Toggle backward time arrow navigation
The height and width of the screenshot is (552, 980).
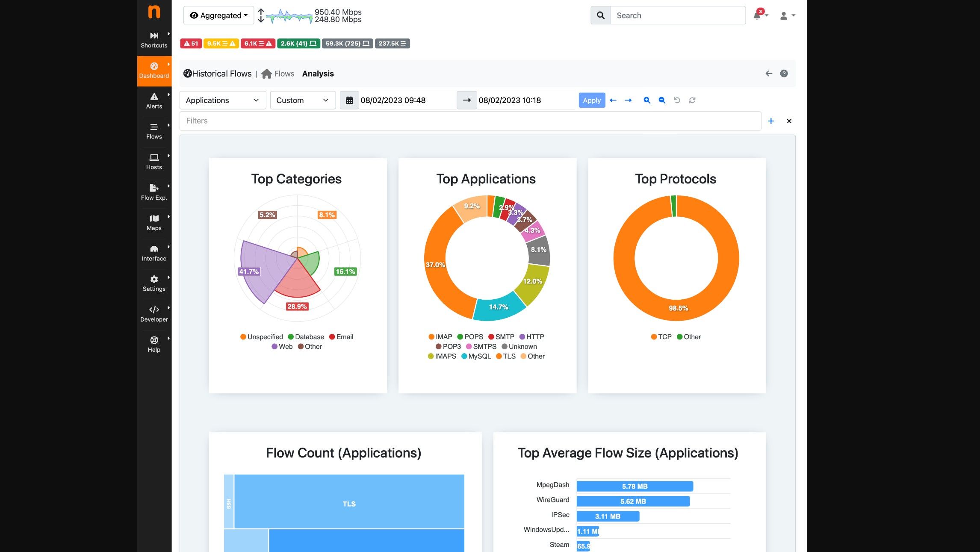[x=612, y=100]
